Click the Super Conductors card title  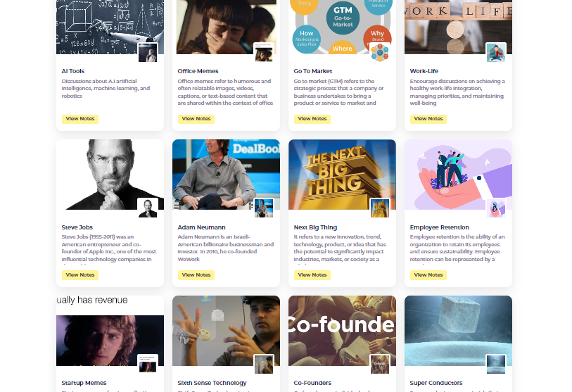(436, 383)
